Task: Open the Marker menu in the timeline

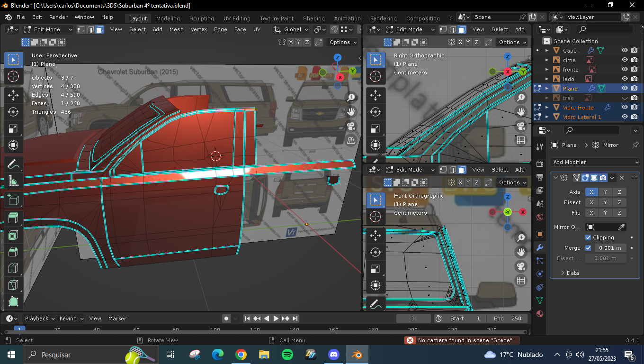Action: (x=117, y=318)
